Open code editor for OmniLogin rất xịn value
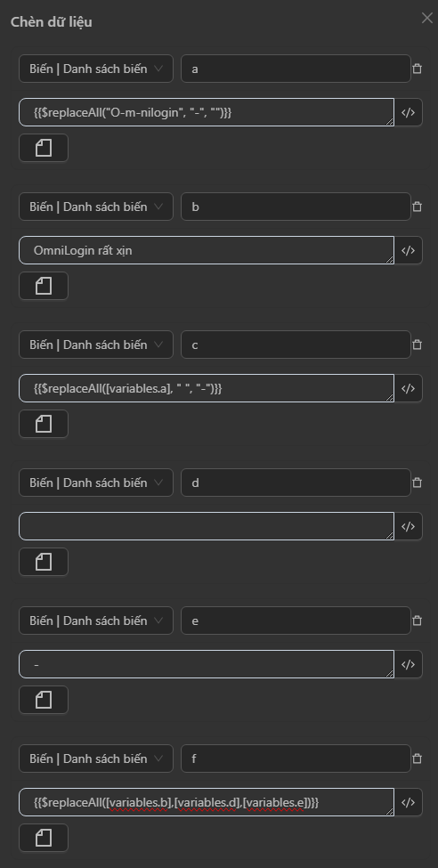 (408, 250)
